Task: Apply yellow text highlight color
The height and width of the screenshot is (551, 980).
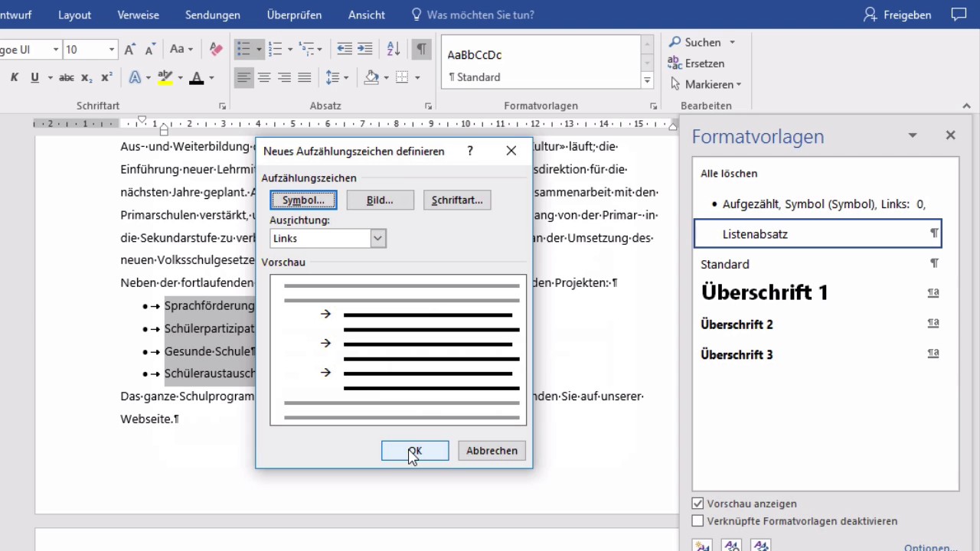Action: [165, 77]
